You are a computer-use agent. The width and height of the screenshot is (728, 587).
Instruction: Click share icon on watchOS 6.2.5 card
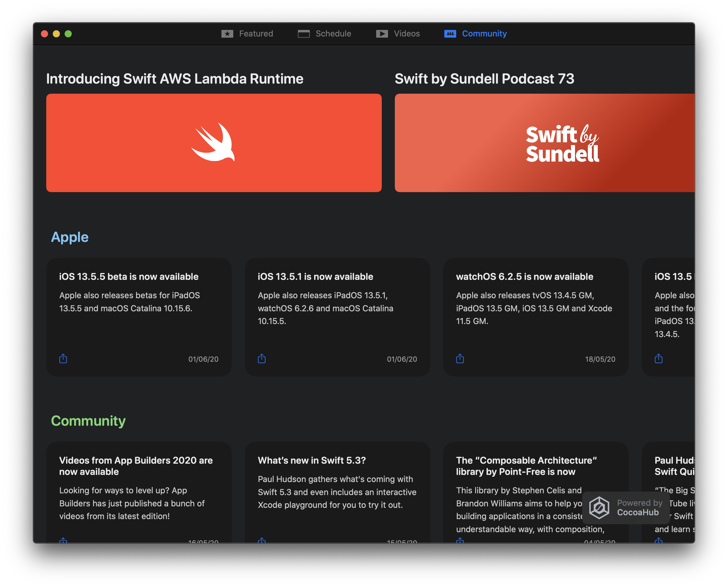coord(460,358)
